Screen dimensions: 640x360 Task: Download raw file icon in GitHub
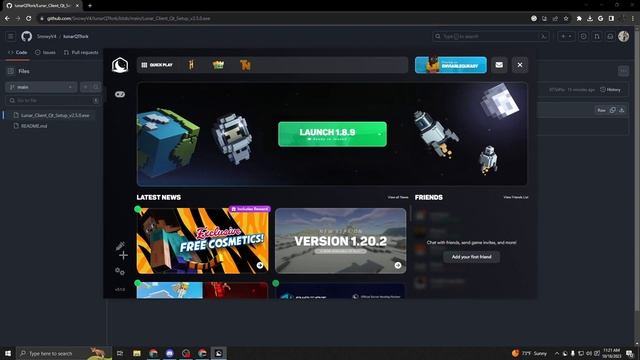(622, 110)
